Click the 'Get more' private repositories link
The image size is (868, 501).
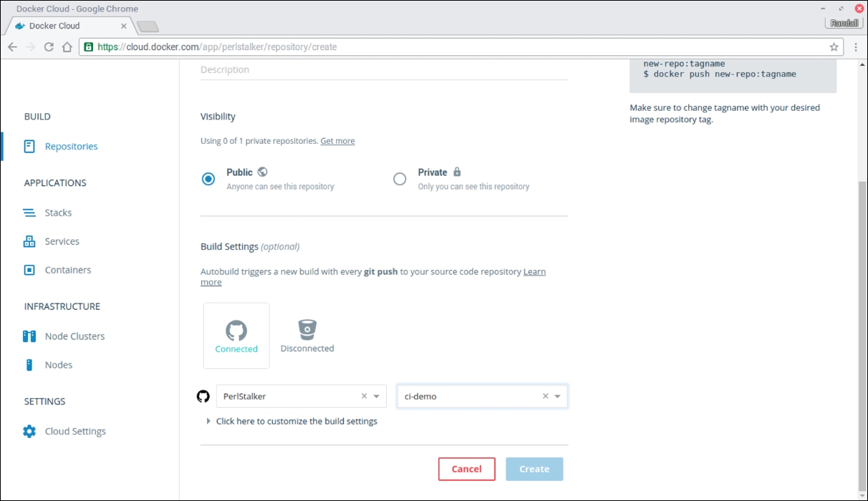click(337, 141)
